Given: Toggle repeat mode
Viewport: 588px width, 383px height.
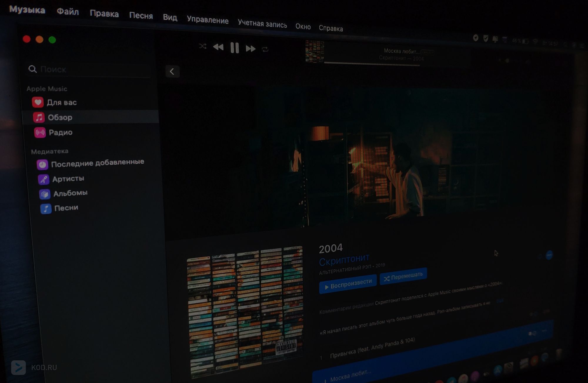Looking at the screenshot, I should point(265,49).
